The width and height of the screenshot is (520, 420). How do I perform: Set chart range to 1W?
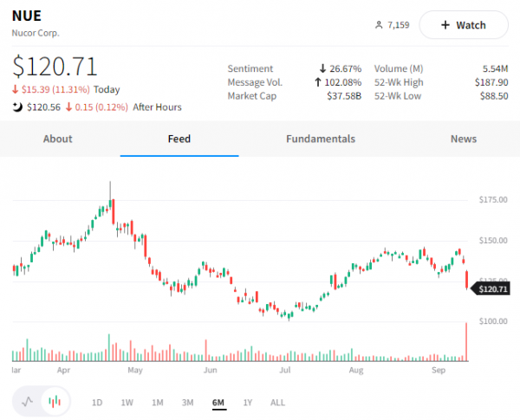point(127,403)
